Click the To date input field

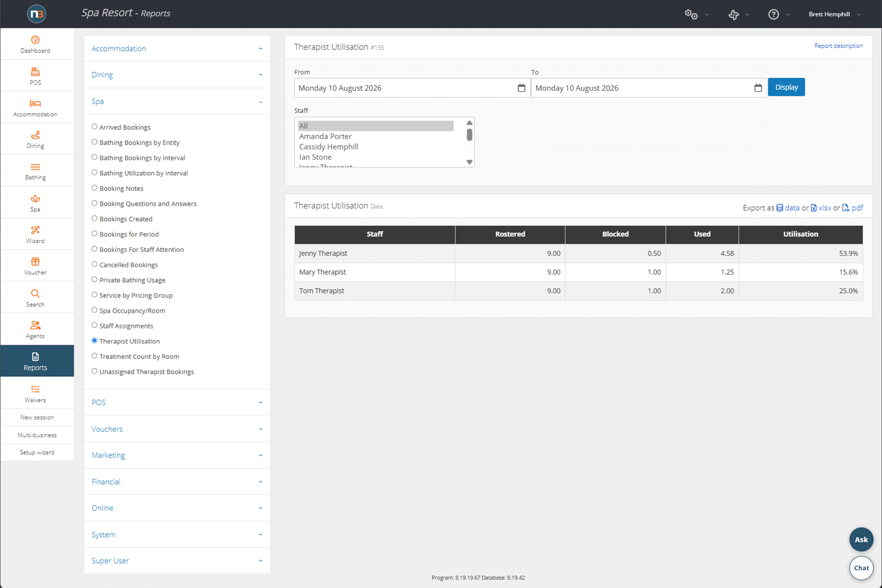tap(649, 88)
